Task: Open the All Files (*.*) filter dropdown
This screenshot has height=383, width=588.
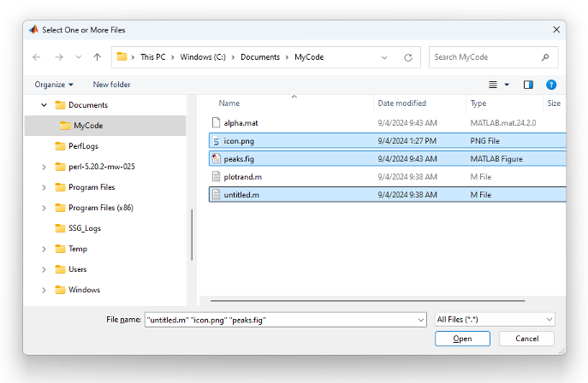Action: pyautogui.click(x=495, y=320)
